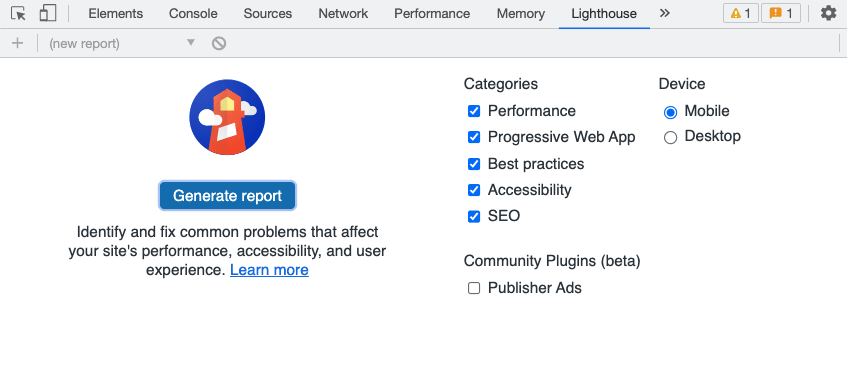Click the clear all reports icon
This screenshot has width=847, height=371.
click(219, 43)
